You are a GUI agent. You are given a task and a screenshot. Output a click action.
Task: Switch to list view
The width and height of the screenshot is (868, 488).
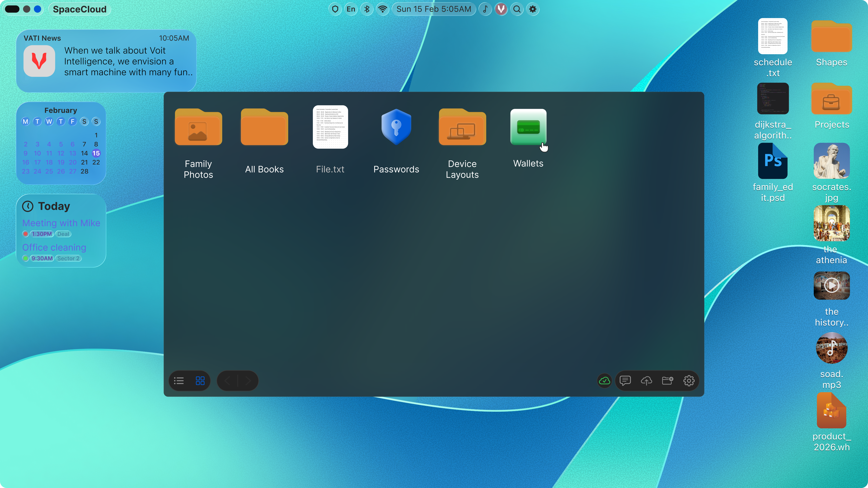point(179,381)
